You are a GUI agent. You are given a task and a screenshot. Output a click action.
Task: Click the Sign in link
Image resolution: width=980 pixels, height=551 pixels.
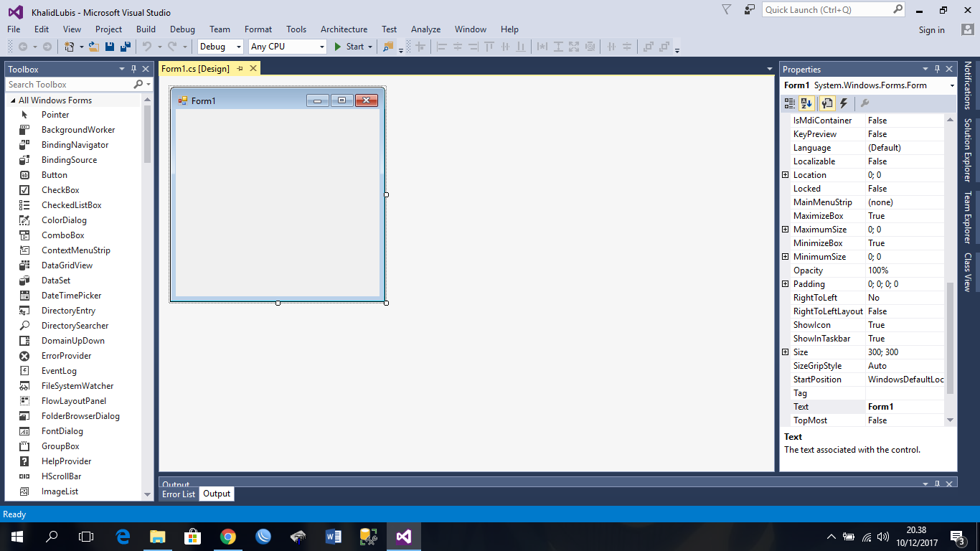tap(931, 29)
